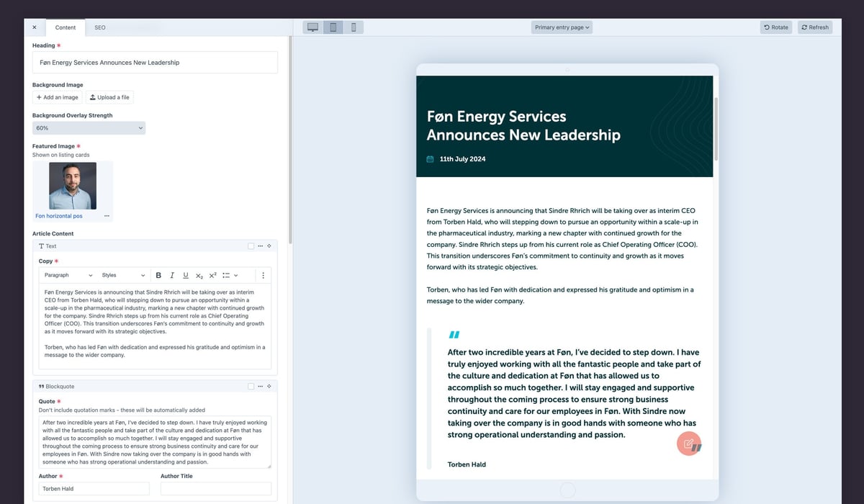Open the Fon horizontal pos asset link
The image size is (864, 504).
59,216
